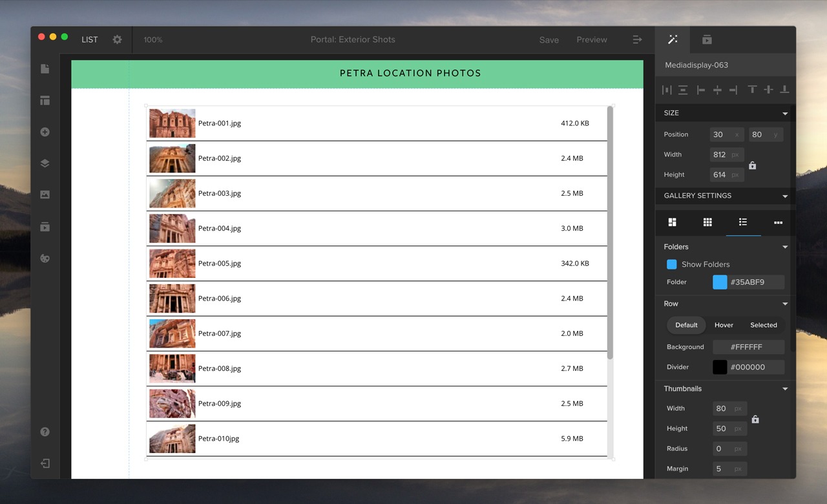Open the Media library icon in left sidebar
Image resolution: width=827 pixels, height=504 pixels.
tap(45, 227)
